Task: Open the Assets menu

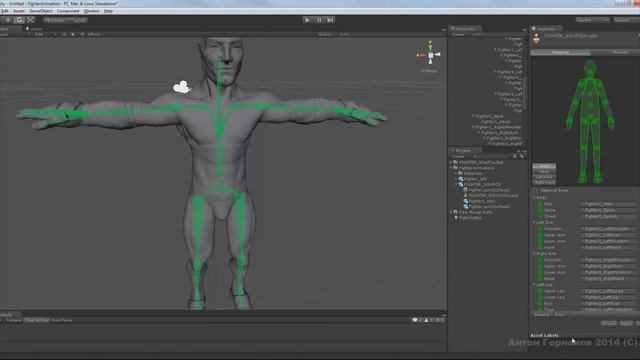Action: tap(18, 11)
